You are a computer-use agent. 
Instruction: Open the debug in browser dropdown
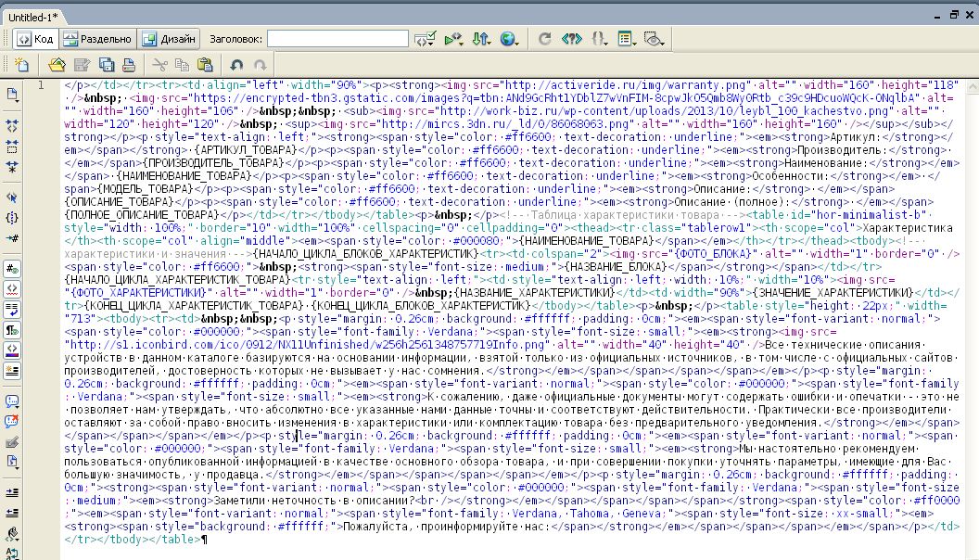click(x=453, y=39)
